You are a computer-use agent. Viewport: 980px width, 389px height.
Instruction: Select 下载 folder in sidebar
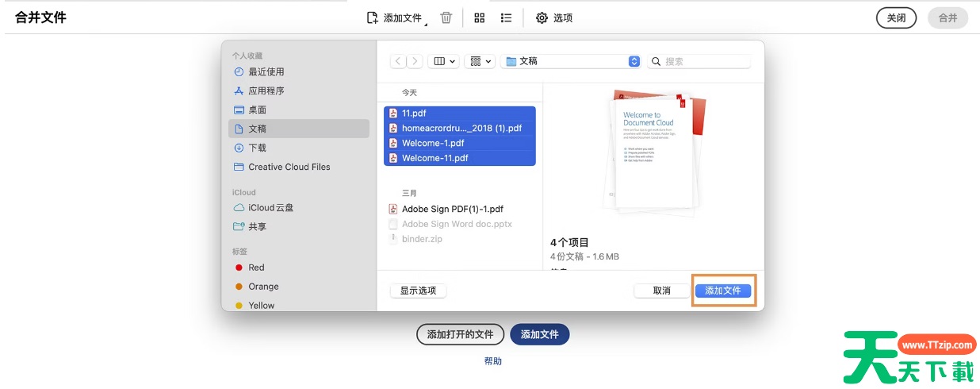(257, 148)
